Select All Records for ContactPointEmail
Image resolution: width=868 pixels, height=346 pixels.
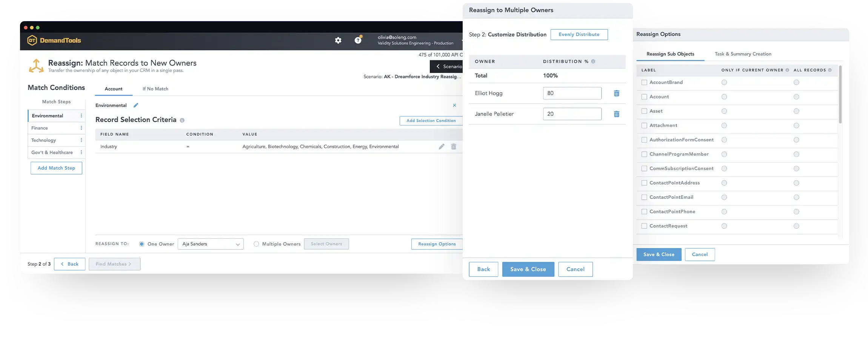coord(796,197)
